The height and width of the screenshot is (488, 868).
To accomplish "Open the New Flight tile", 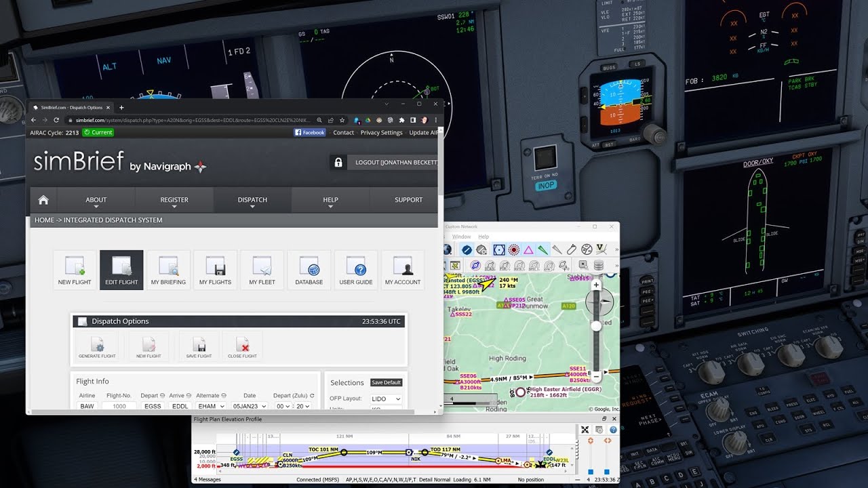I will (75, 270).
